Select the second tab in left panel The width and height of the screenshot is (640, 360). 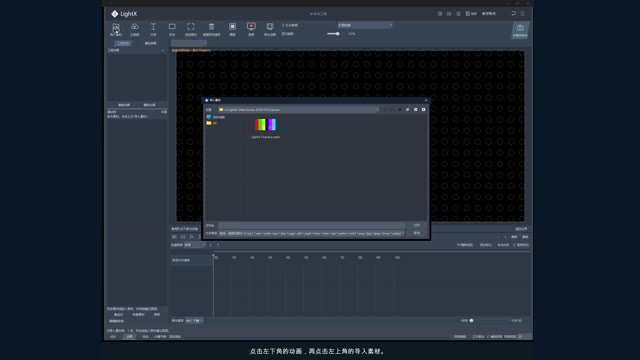pyautogui.click(x=151, y=43)
